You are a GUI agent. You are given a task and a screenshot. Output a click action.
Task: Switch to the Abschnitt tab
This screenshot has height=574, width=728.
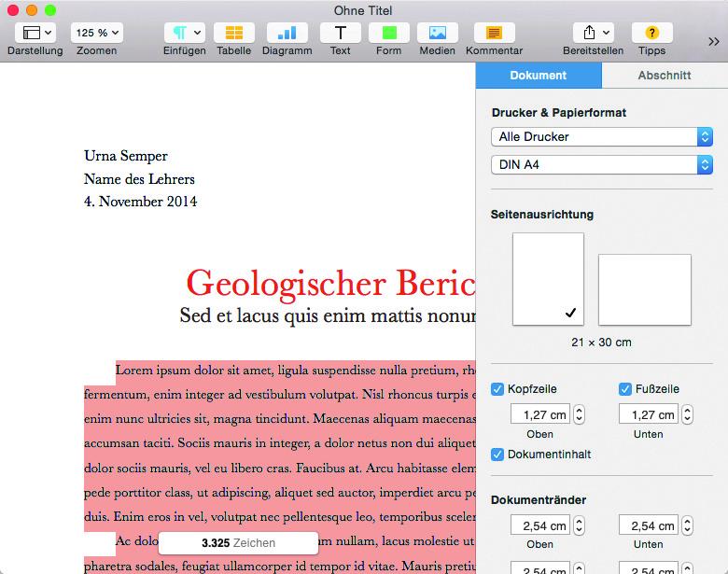point(665,76)
